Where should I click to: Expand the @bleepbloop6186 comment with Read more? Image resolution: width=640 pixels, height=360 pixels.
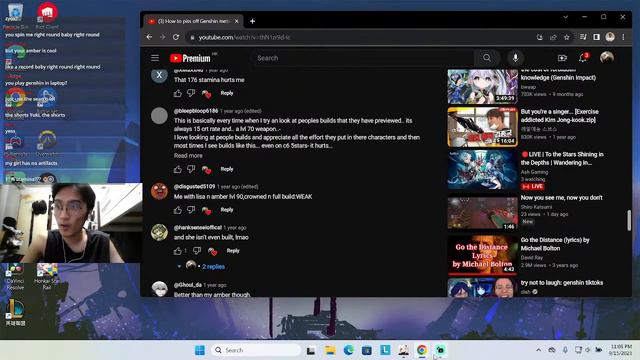click(x=188, y=156)
